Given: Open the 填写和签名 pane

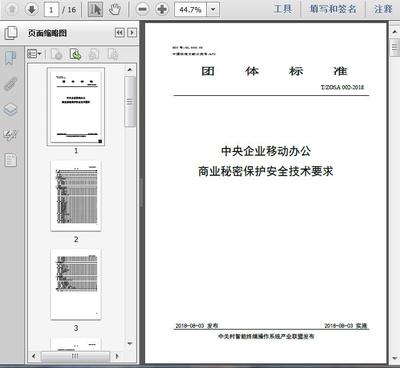Looking at the screenshot, I should (x=333, y=9).
